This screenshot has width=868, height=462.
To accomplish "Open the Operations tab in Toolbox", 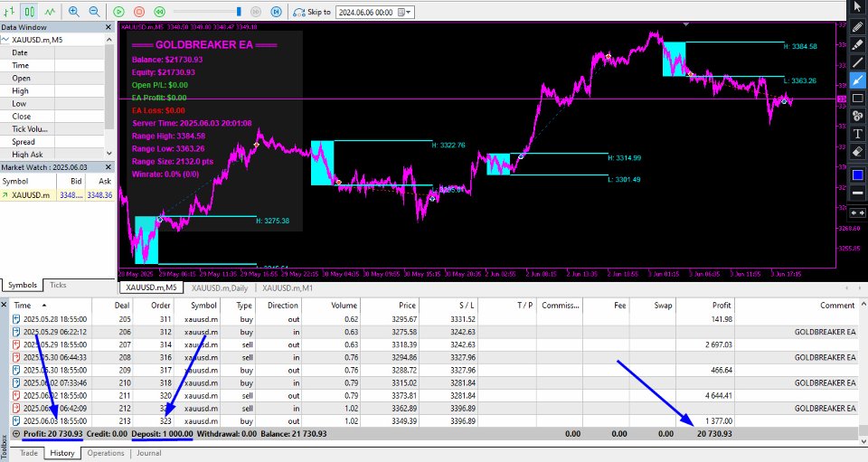I will (106, 453).
